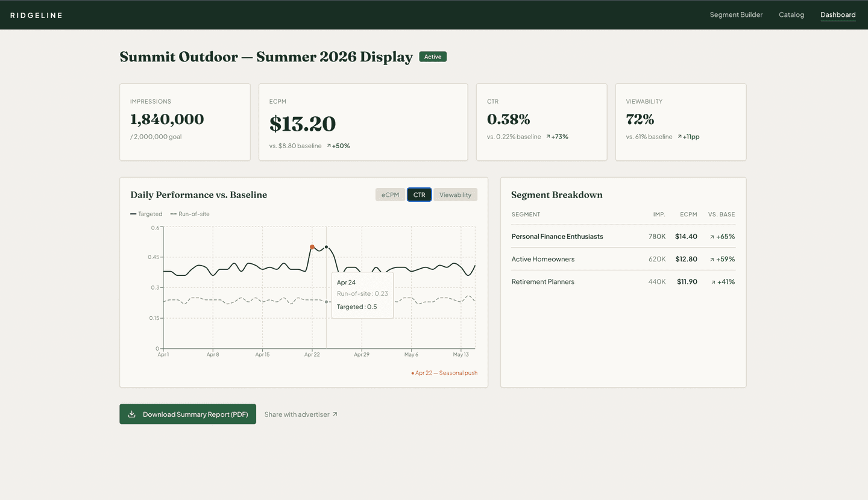This screenshot has height=500, width=868.
Task: Select the eCPM tab above the chart
Action: pos(390,194)
